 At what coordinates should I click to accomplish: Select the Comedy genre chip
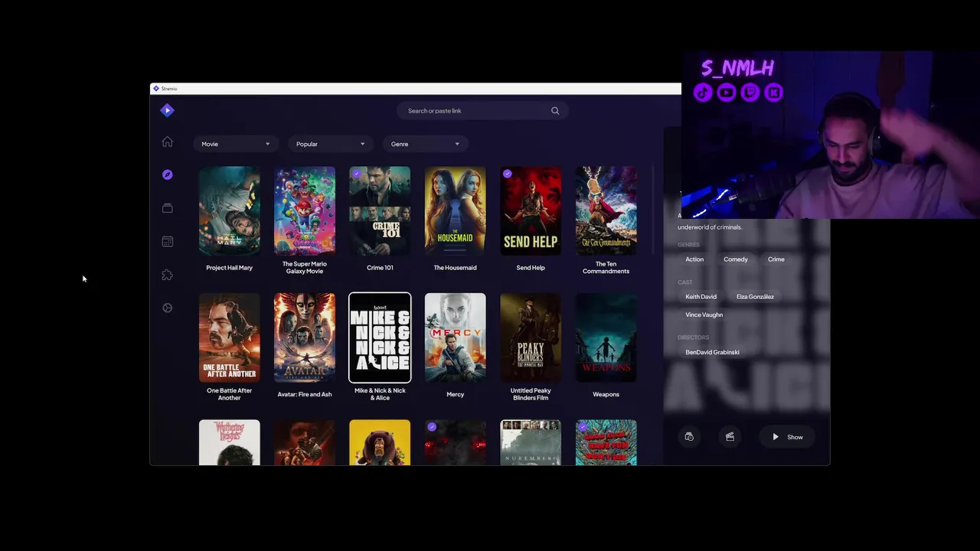point(736,259)
